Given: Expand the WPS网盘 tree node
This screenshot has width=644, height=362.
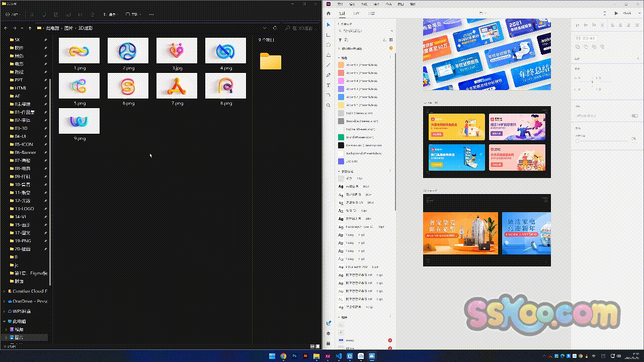Looking at the screenshot, I should point(5,311).
